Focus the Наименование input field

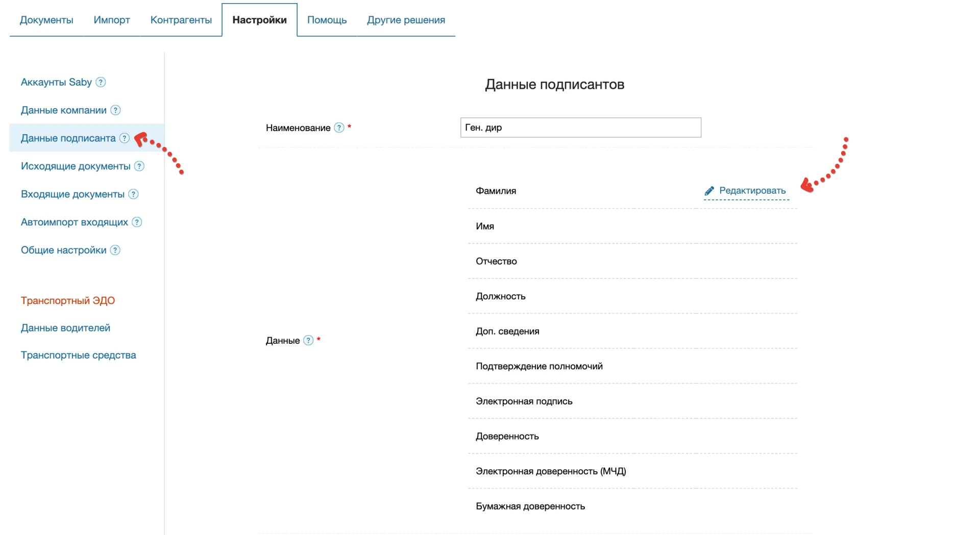pyautogui.click(x=581, y=128)
